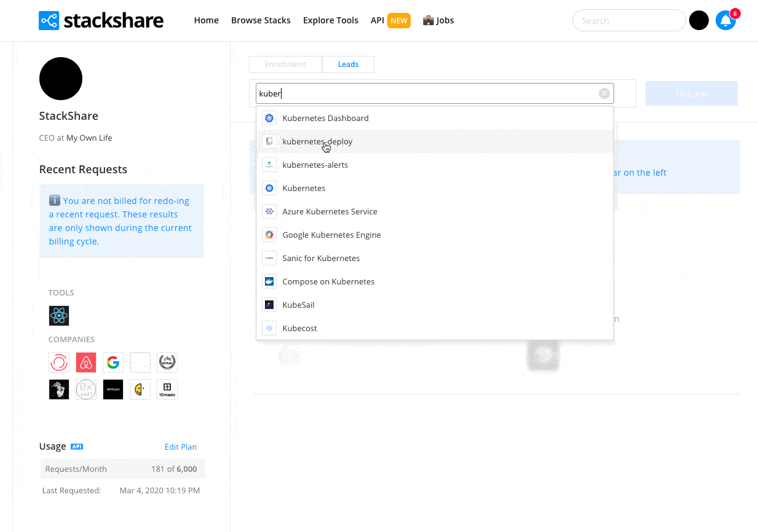Select the Google company logo

click(113, 362)
